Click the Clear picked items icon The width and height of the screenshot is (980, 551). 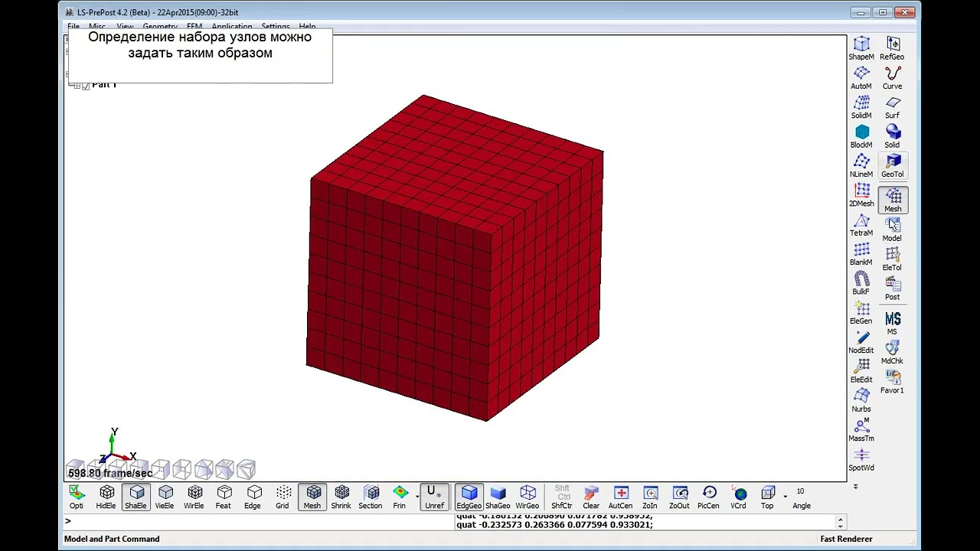click(591, 497)
